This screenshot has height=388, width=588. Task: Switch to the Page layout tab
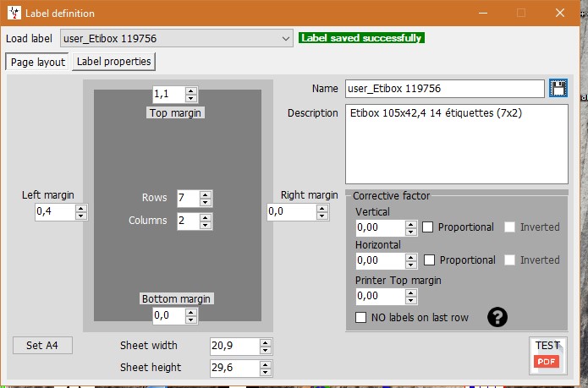coord(37,62)
